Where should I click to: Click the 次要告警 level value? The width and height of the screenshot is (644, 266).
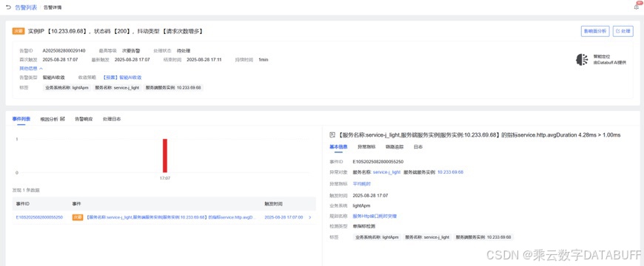[x=131, y=51]
